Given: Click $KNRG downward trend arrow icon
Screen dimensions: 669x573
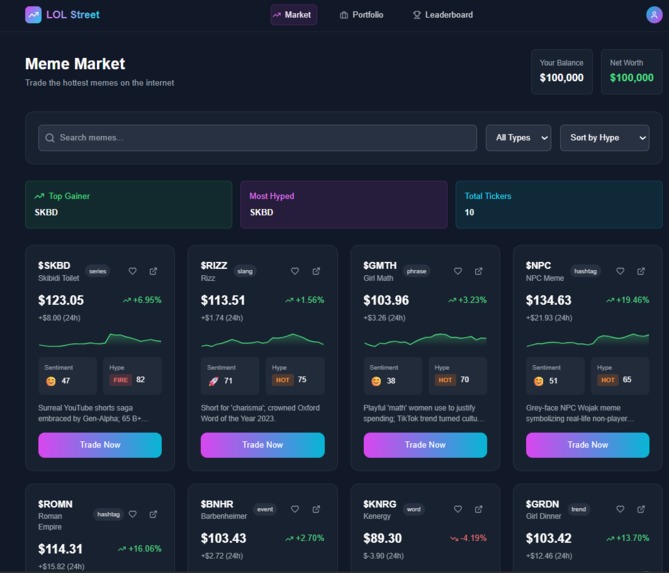Looking at the screenshot, I should pyautogui.click(x=454, y=538).
